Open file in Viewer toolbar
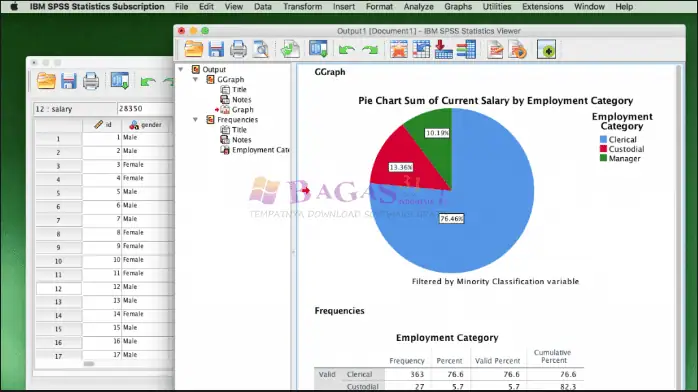 pyautogui.click(x=194, y=49)
